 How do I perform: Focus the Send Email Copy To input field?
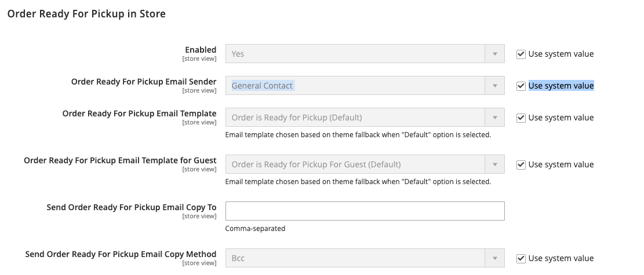coord(365,211)
